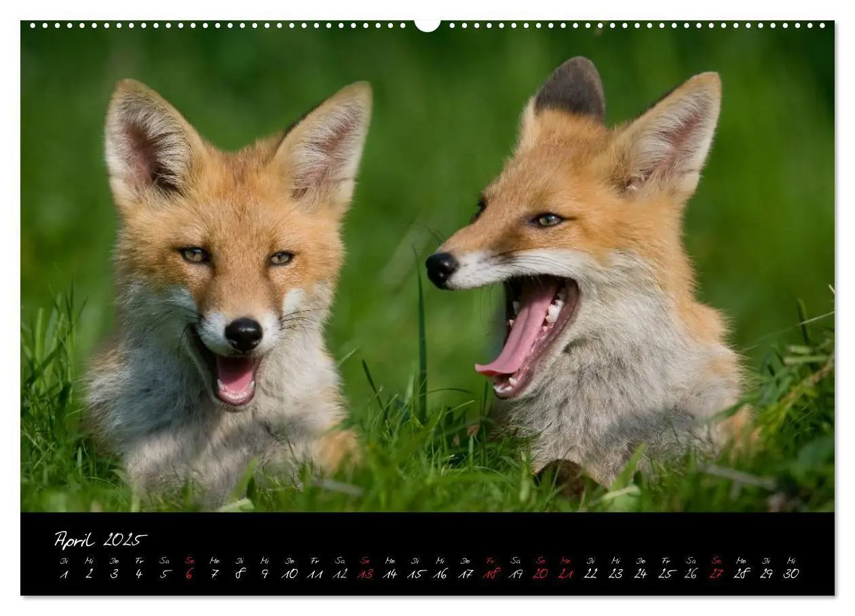This screenshot has width=855, height=616.
Task: Select date 2 in the calendar strip
Action: pyautogui.click(x=89, y=574)
